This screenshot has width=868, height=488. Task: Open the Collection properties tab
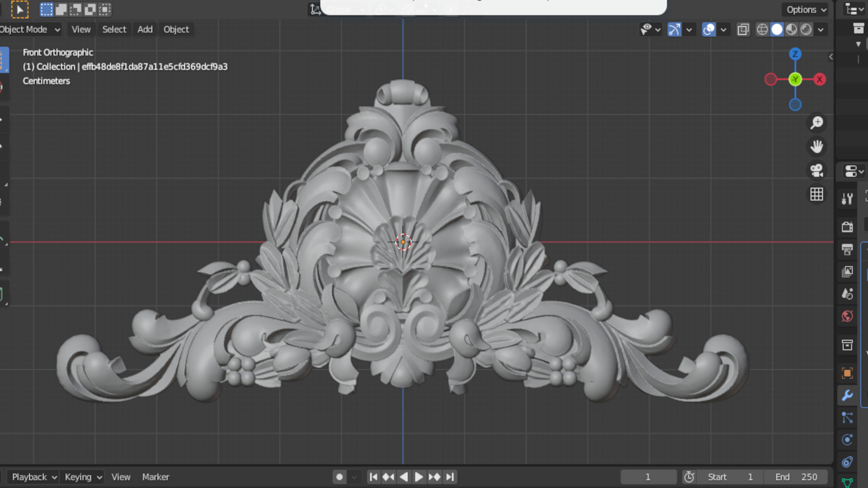[x=847, y=345]
